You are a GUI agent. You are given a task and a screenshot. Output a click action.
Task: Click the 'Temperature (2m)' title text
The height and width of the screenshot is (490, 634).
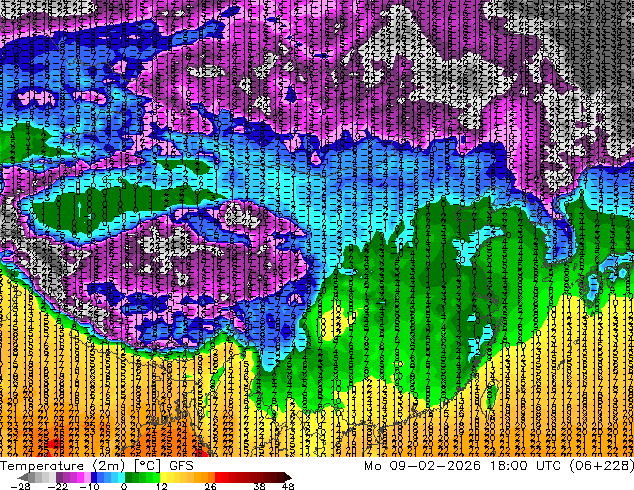tap(62, 466)
